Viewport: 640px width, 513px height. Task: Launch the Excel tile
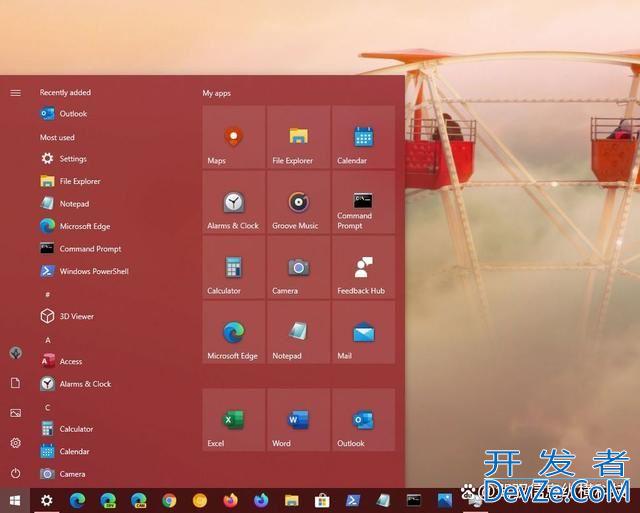pyautogui.click(x=233, y=420)
